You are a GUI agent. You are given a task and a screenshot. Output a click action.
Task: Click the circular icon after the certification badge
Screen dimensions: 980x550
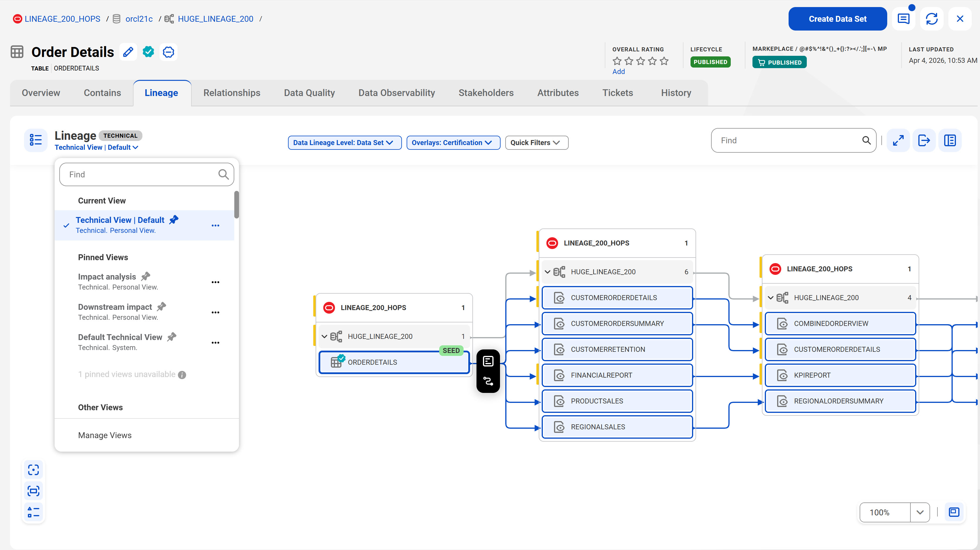pyautogui.click(x=169, y=52)
